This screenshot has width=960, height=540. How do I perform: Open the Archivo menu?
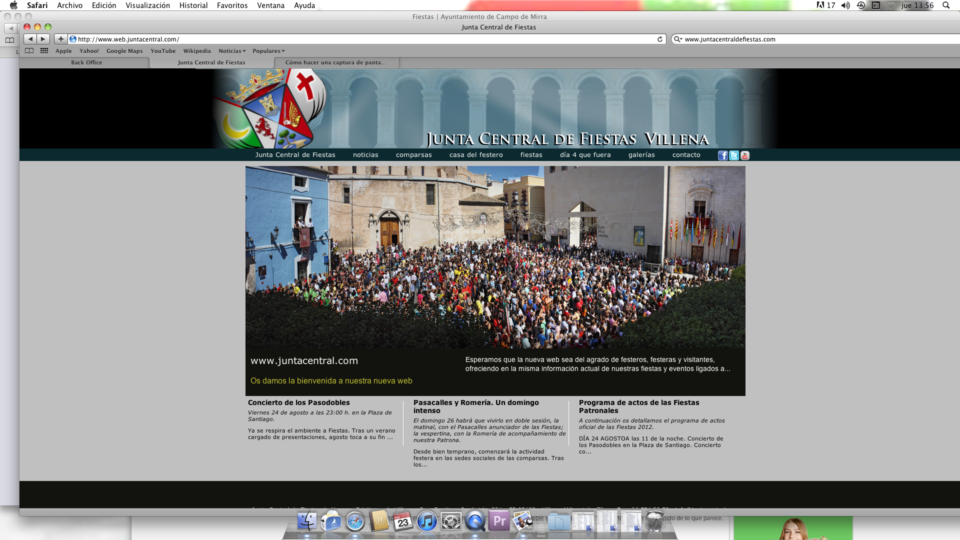tap(69, 5)
